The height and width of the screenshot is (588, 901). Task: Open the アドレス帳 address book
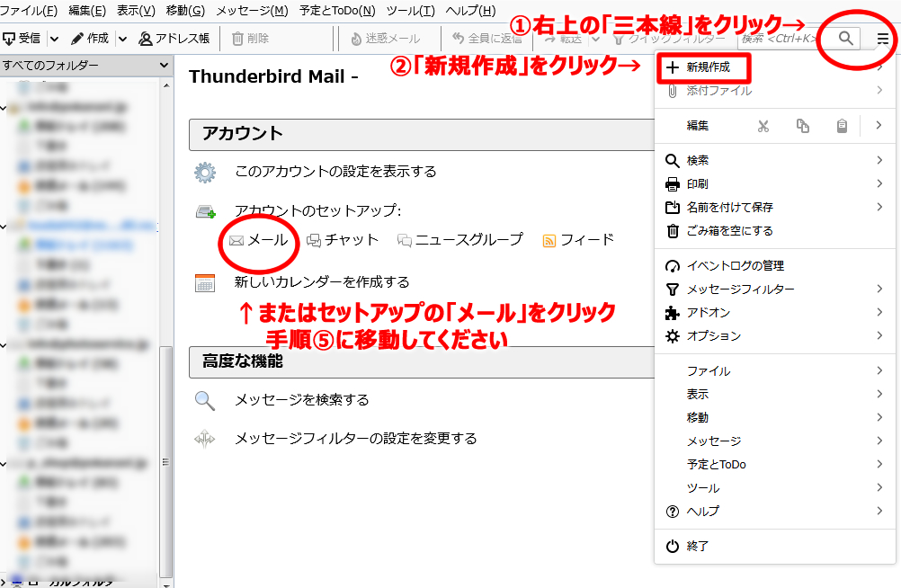coord(174,39)
